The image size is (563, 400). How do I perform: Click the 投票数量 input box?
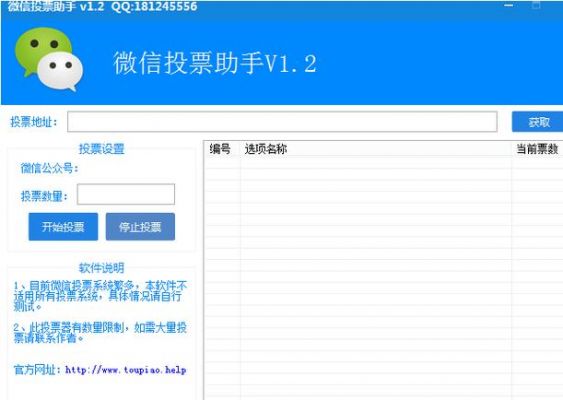click(x=126, y=194)
